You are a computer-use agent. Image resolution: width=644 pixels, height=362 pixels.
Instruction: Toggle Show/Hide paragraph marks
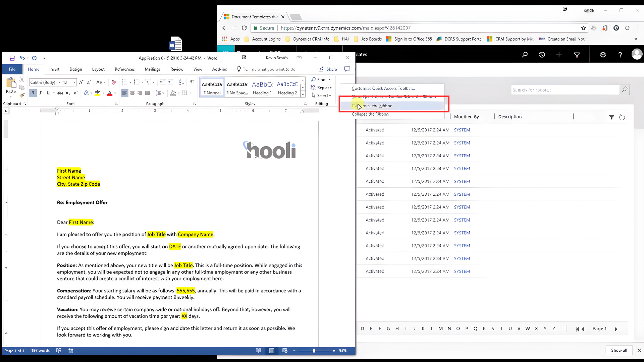tap(192, 82)
